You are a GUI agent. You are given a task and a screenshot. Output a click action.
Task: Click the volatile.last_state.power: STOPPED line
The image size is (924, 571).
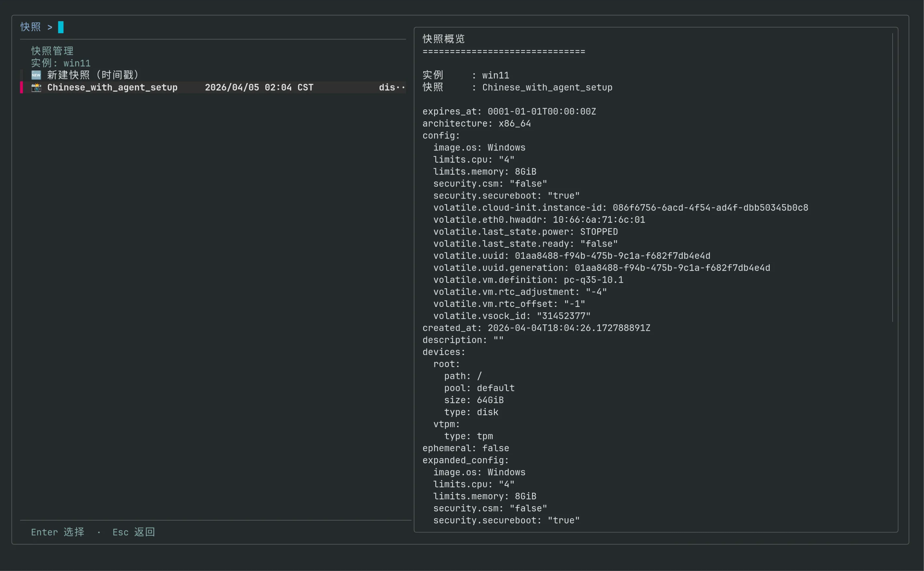(525, 232)
